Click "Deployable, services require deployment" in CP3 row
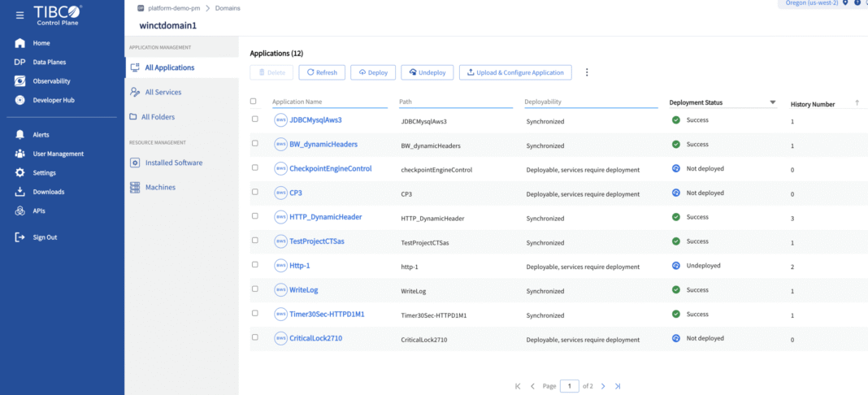 pyautogui.click(x=583, y=194)
